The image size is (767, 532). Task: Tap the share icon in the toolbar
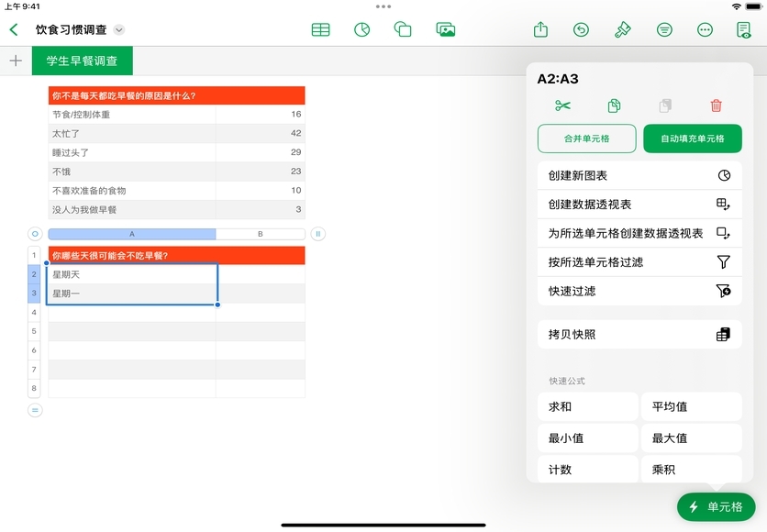pyautogui.click(x=540, y=29)
